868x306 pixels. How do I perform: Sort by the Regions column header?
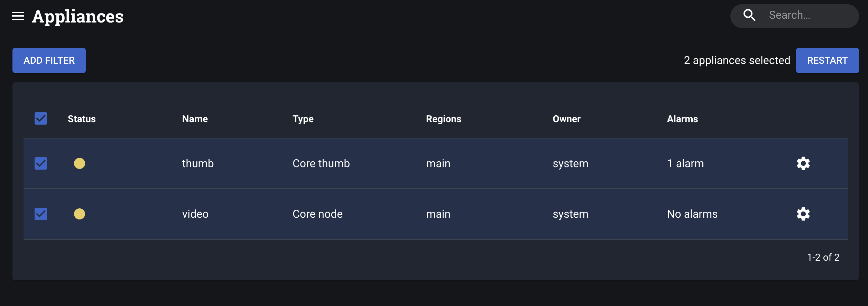(443, 119)
